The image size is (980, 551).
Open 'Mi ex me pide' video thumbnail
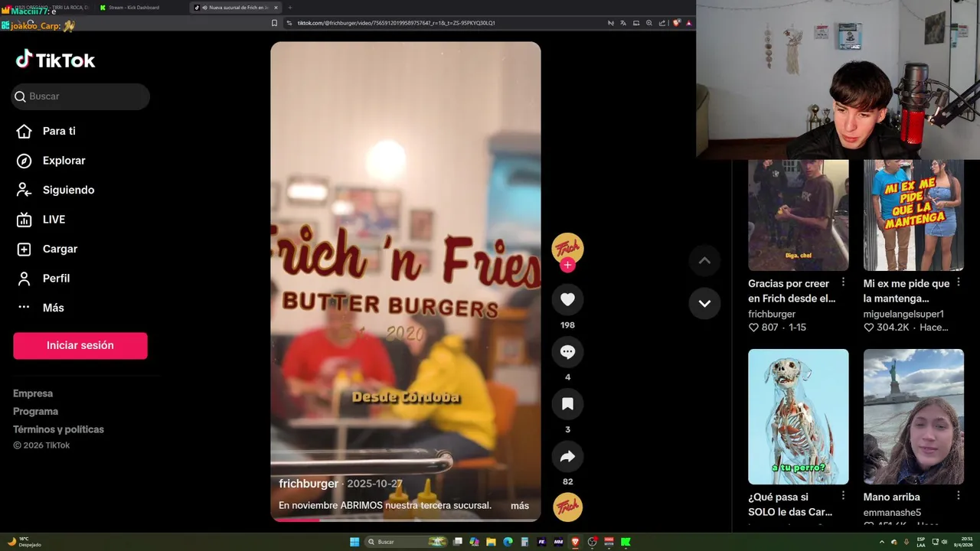tap(913, 215)
